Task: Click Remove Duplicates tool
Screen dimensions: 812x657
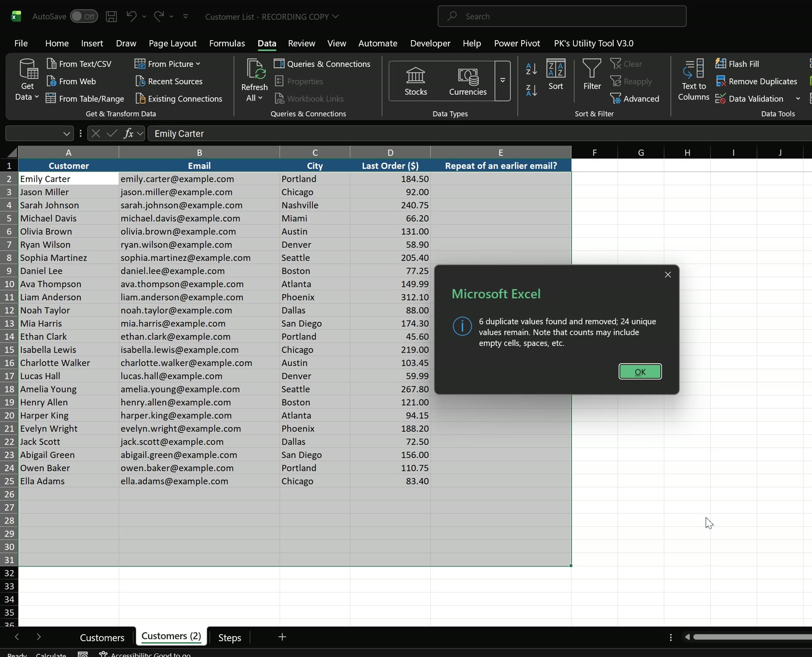Action: pos(756,81)
